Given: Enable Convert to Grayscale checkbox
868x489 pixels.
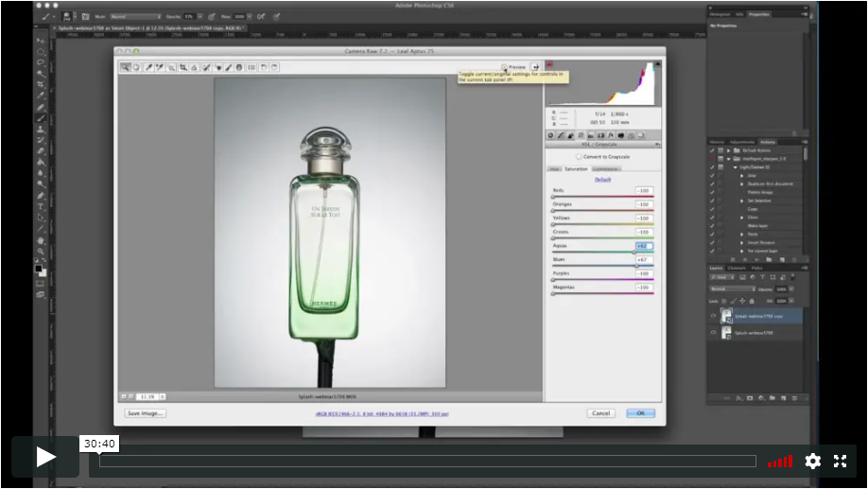Looking at the screenshot, I should pos(579,157).
